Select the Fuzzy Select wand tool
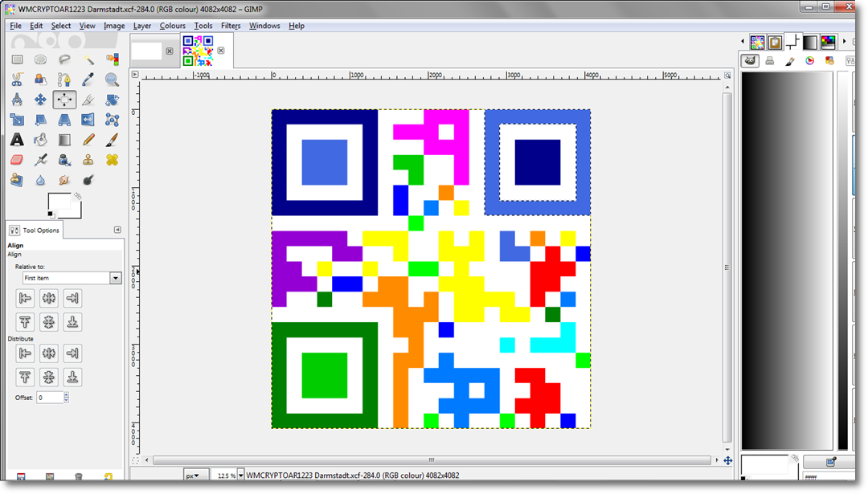Image resolution: width=868 pixels, height=494 pixels. [x=88, y=59]
